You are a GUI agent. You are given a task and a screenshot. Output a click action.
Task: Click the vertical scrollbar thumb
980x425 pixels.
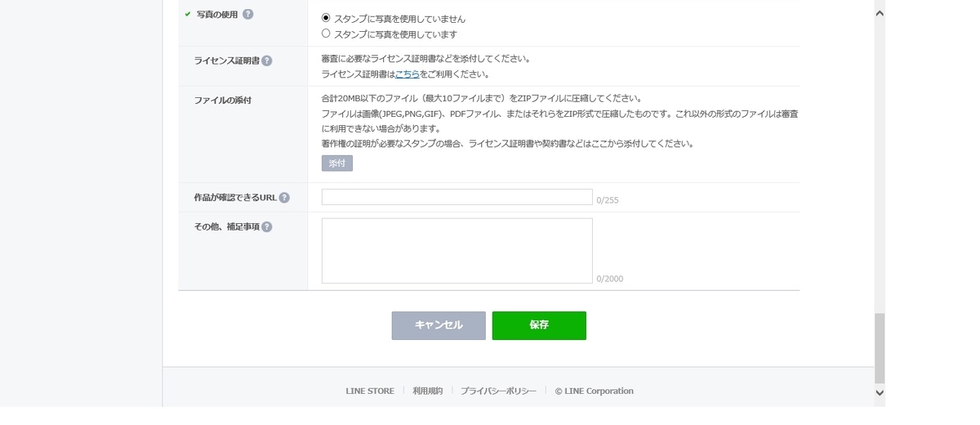pyautogui.click(x=880, y=348)
